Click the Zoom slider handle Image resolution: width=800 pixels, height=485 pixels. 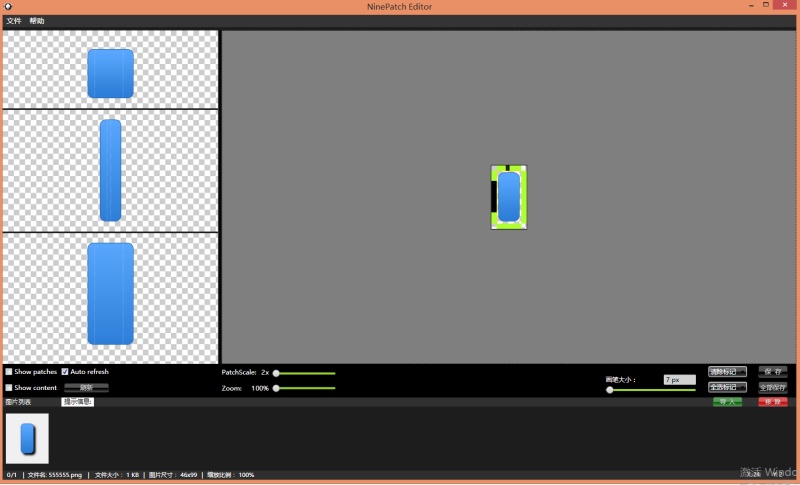(x=276, y=388)
